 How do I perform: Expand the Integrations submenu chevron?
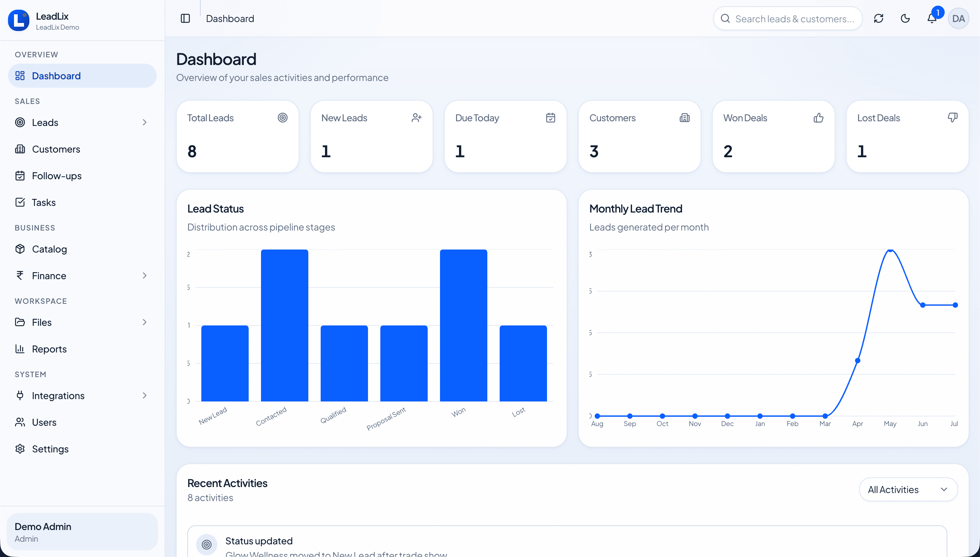145,395
